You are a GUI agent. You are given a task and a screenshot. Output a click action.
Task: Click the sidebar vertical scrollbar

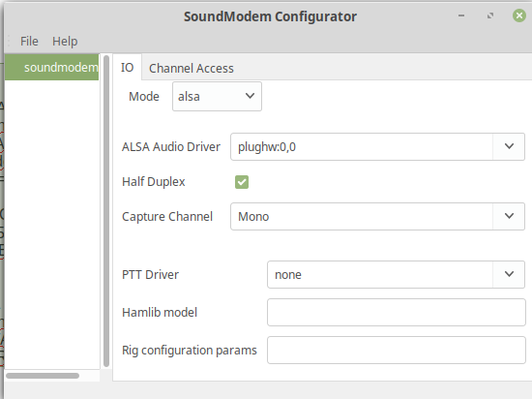click(x=106, y=211)
